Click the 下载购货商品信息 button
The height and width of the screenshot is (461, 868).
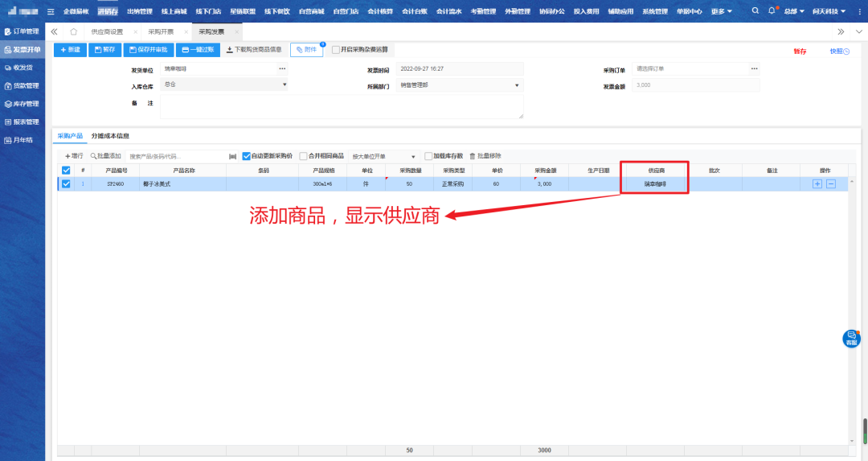click(x=254, y=50)
